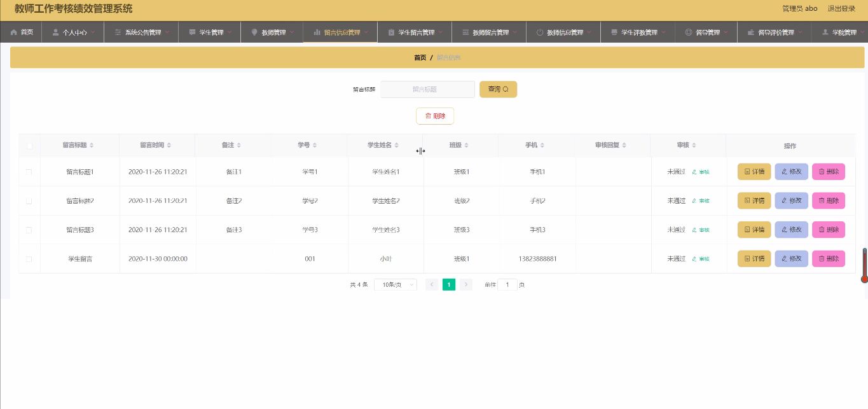Click the go-to-page number input
The height and width of the screenshot is (409, 868).
[x=507, y=285]
